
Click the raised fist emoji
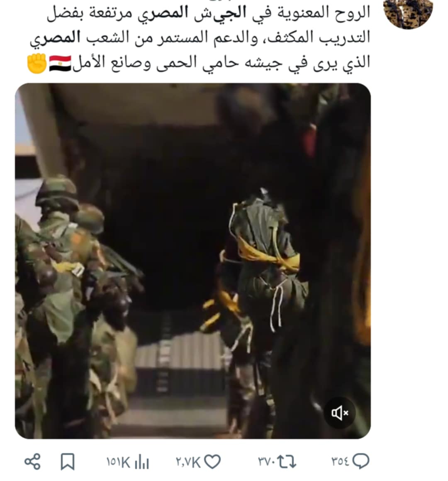[37, 63]
